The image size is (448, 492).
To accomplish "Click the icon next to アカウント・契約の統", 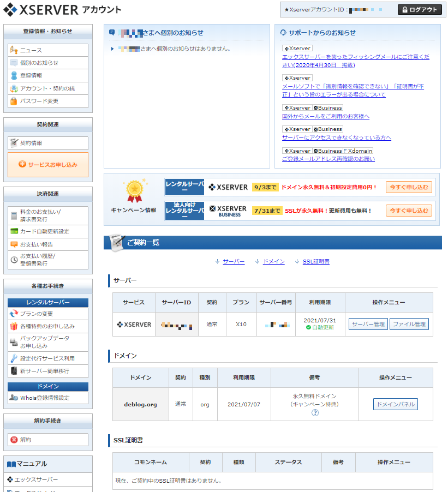I will tap(14, 88).
